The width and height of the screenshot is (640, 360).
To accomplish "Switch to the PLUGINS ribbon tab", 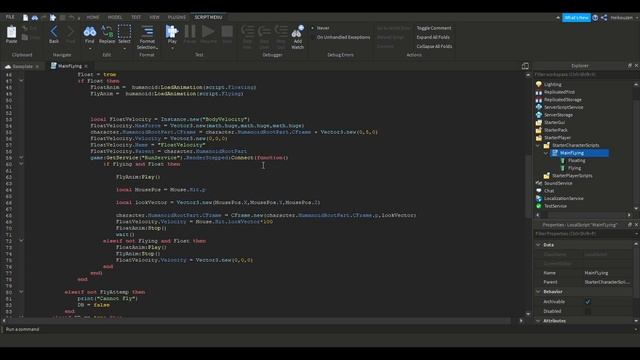I will [x=177, y=18].
